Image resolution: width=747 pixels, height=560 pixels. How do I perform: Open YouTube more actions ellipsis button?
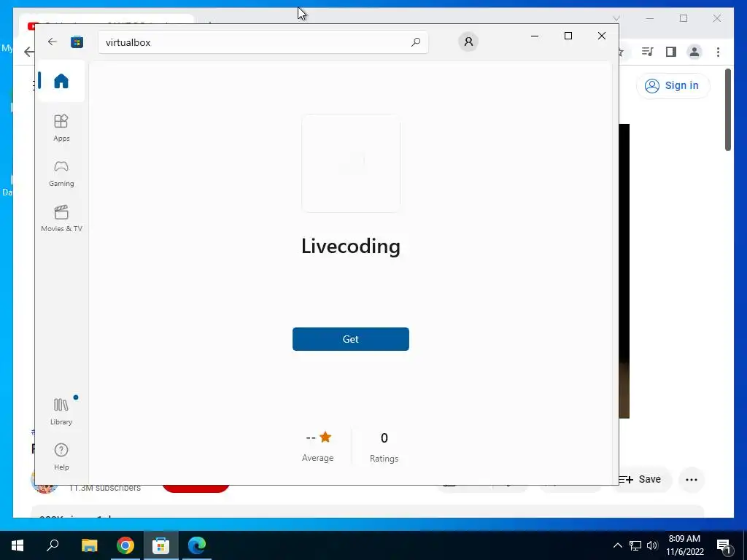tap(692, 480)
